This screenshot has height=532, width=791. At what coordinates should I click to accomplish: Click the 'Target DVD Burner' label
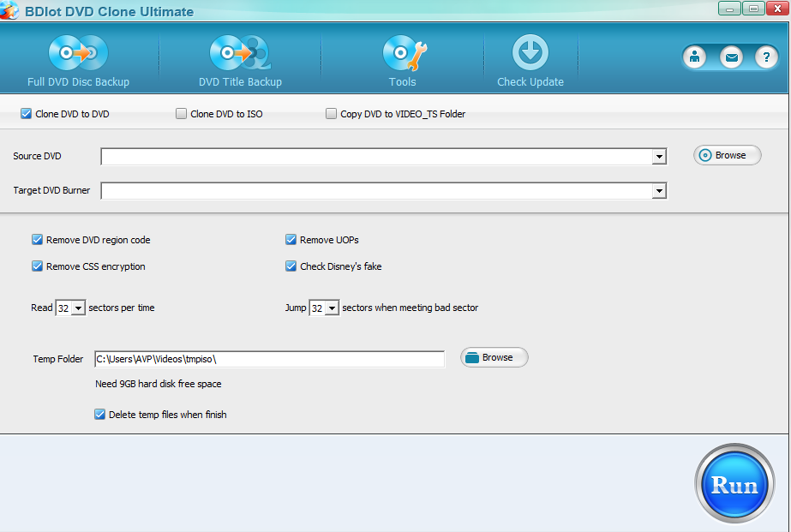tap(51, 190)
